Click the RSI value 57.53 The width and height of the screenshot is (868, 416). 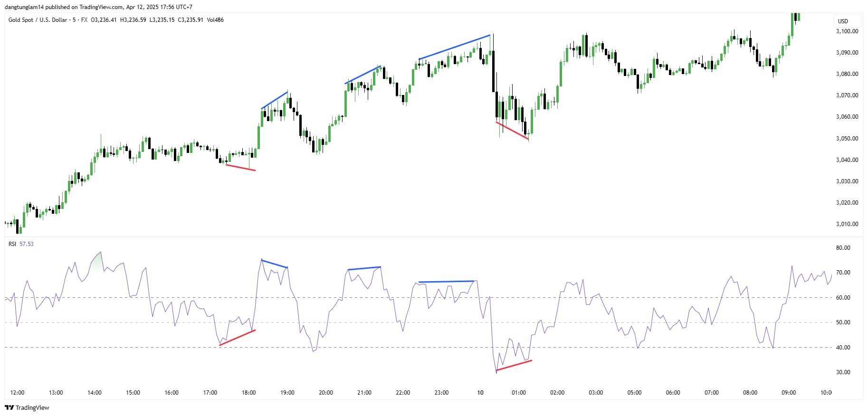pos(27,244)
